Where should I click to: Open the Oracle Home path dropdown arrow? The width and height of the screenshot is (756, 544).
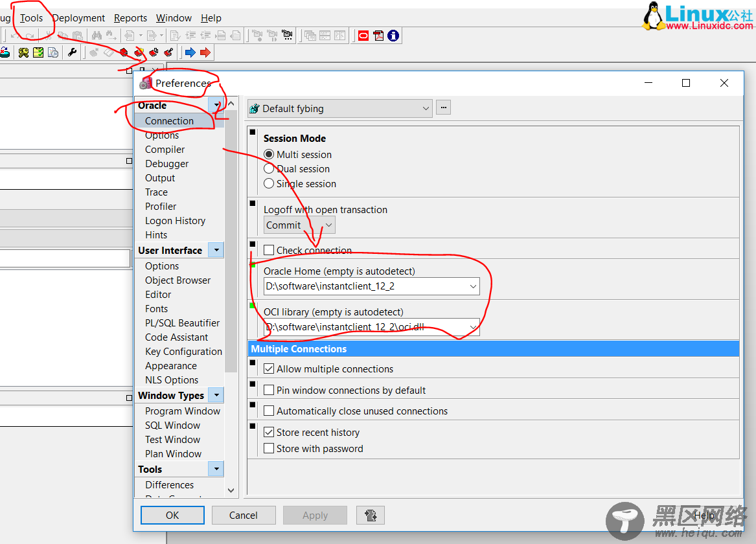473,286
